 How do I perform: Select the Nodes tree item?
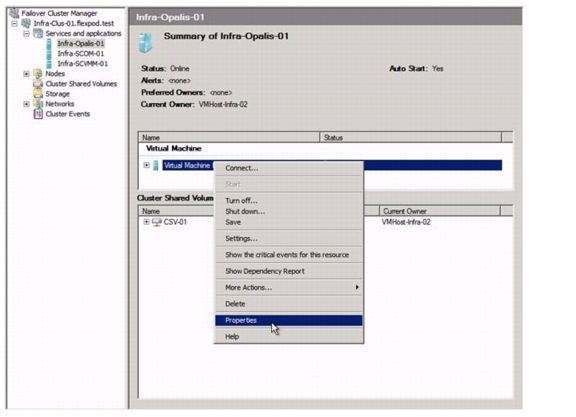coord(55,74)
